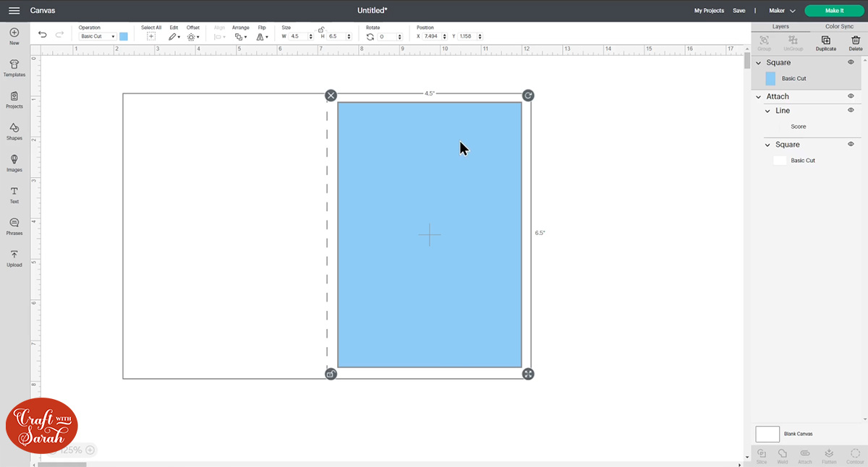The image size is (868, 467).
Task: Open the Arrange options
Action: point(241,36)
